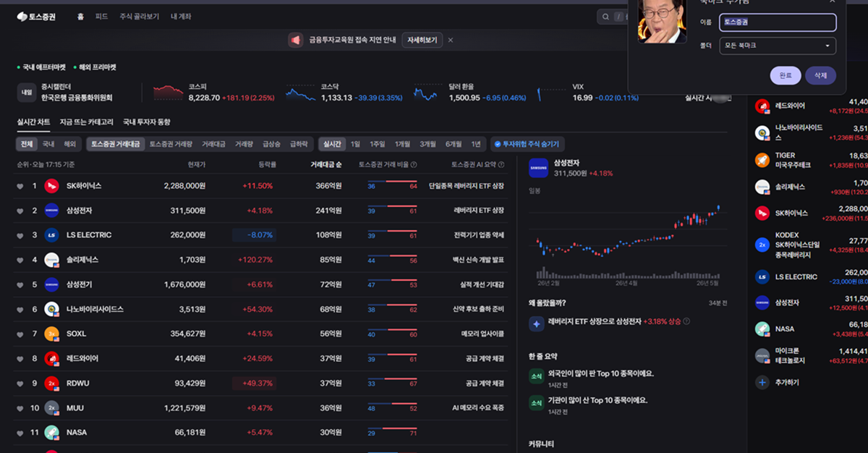
Task: Click 레드와이어 logo in ranking list
Action: 51,358
